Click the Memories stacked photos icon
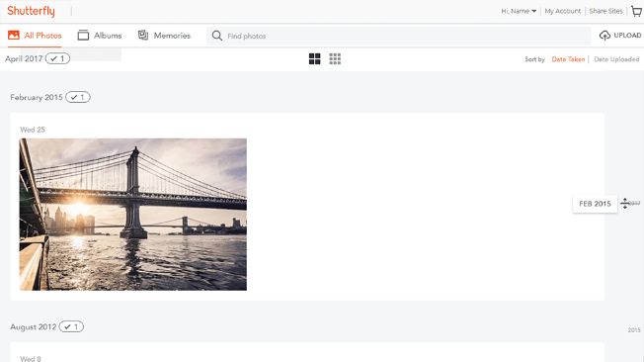This screenshot has height=362, width=644. tap(143, 36)
